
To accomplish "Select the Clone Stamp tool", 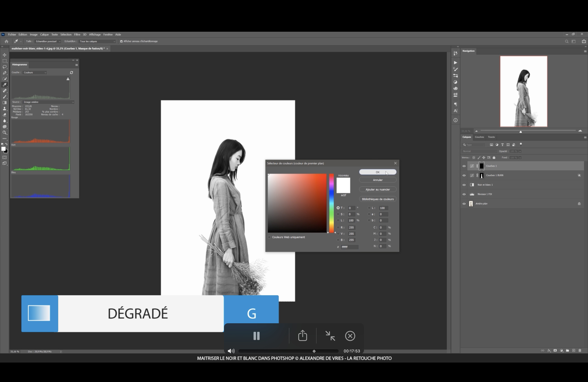I will tap(4, 109).
